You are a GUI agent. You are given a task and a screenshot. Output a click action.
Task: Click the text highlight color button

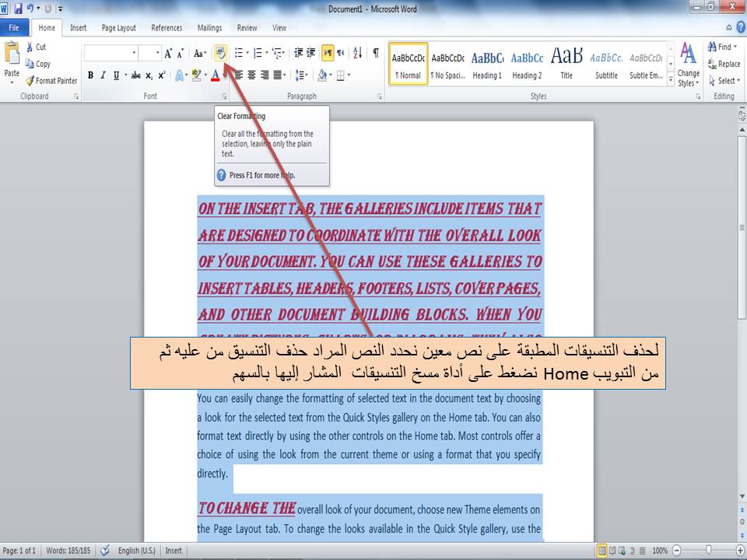(x=196, y=75)
